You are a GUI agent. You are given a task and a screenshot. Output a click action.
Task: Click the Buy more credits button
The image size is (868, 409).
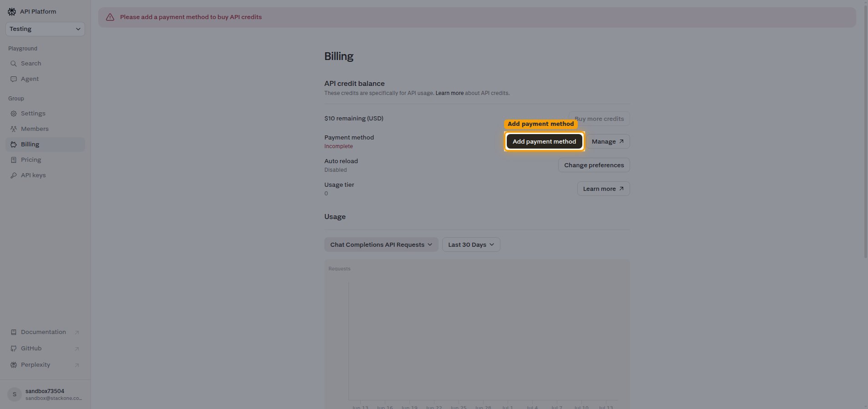point(599,119)
